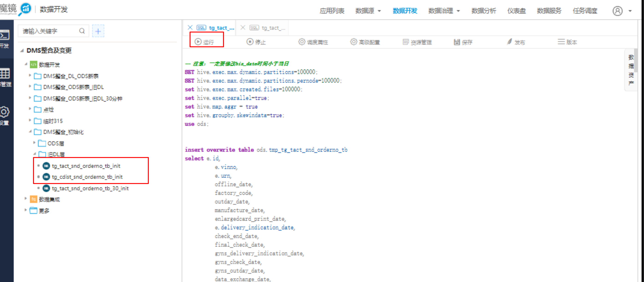This screenshot has width=644, height=282.
Task: Open the user account avatar menu
Action: (x=617, y=11)
